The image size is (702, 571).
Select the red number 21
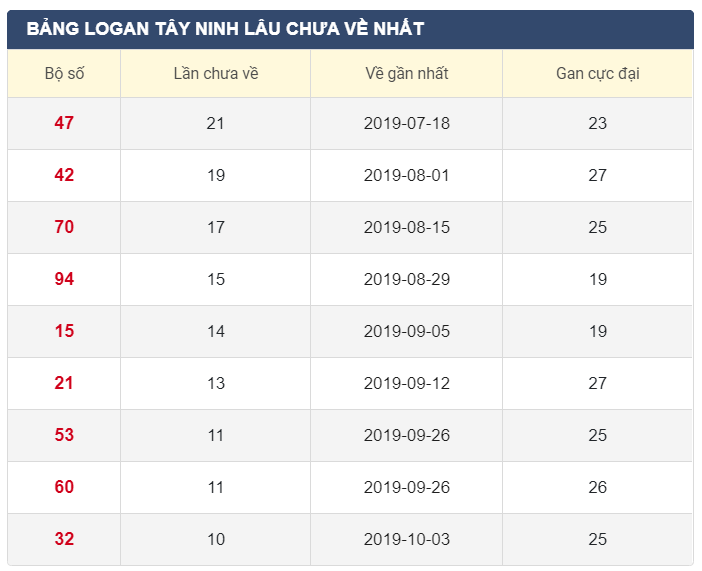pos(64,383)
